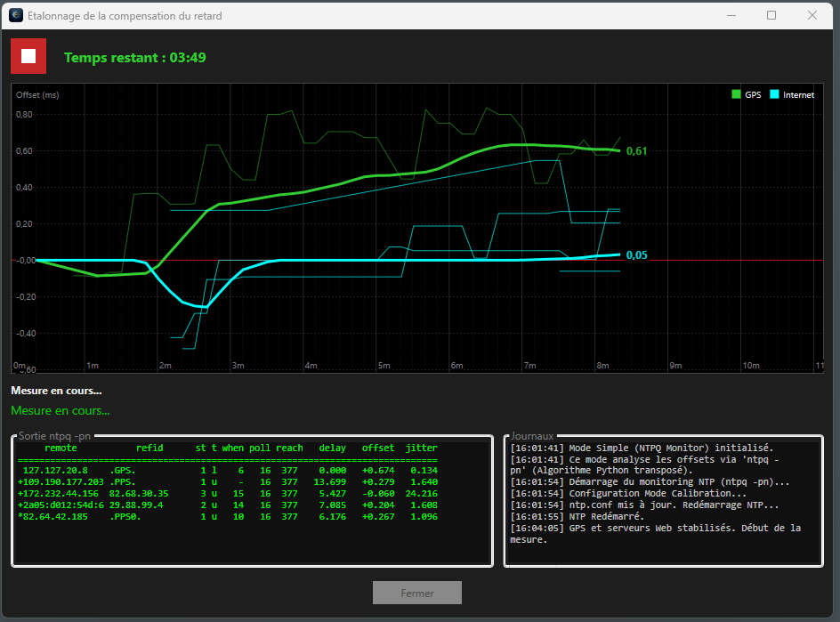Click the cyan Internet legend swatch

click(774, 94)
